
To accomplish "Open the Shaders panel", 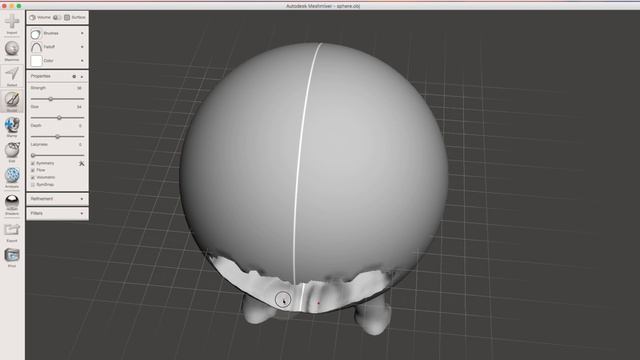I will click(12, 204).
